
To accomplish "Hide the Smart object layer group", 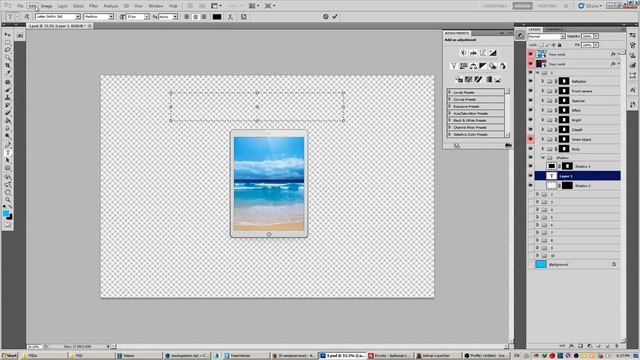I will click(531, 139).
